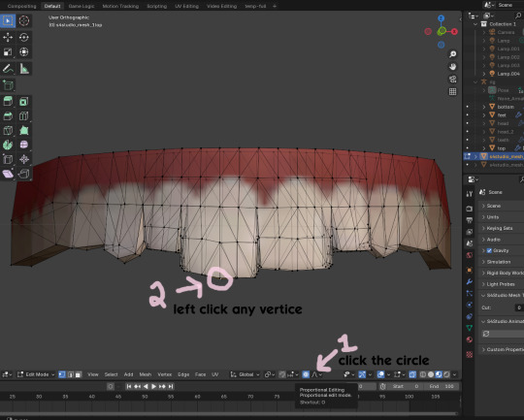Select the Shrink/Fatten tool
Screen dimensions: 524x420
(x=23, y=159)
